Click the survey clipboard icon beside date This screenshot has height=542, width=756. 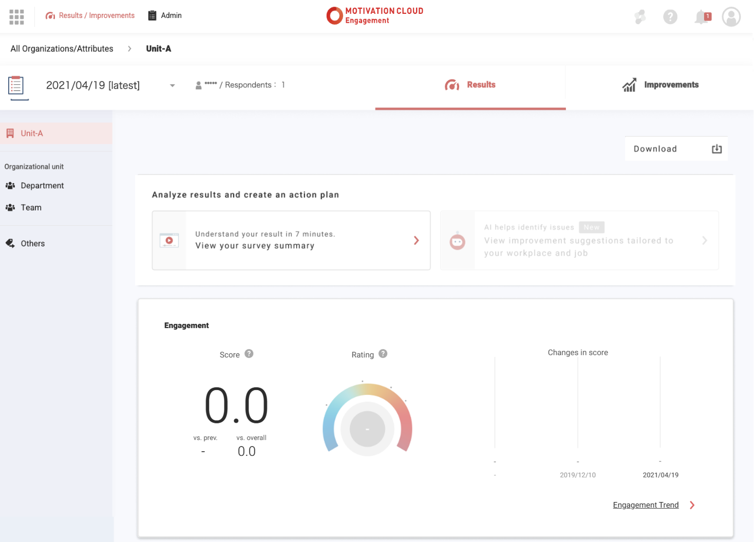pyautogui.click(x=16, y=85)
